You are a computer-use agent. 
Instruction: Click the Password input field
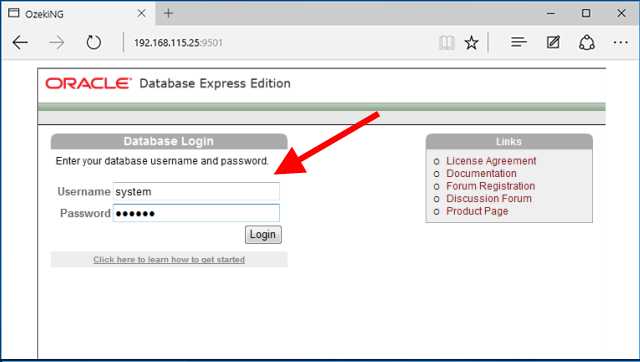click(x=196, y=213)
